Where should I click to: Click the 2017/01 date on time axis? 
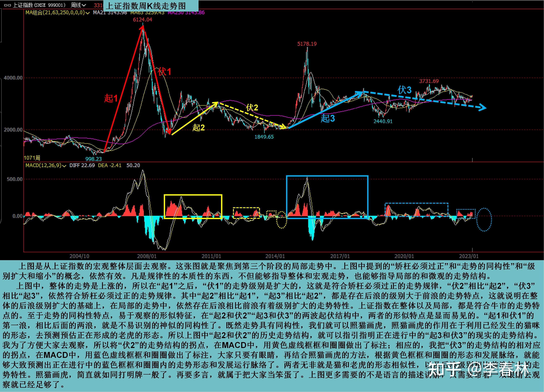[x=340, y=256]
